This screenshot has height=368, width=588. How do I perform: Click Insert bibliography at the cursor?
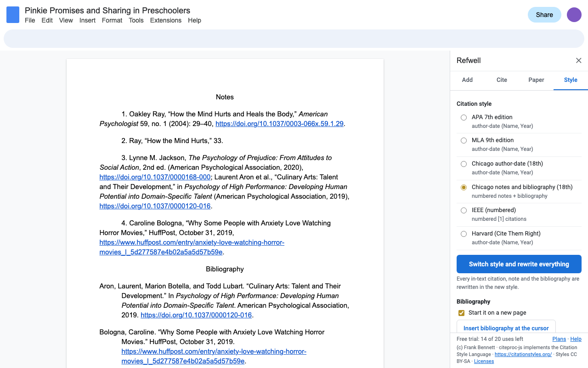click(x=506, y=328)
